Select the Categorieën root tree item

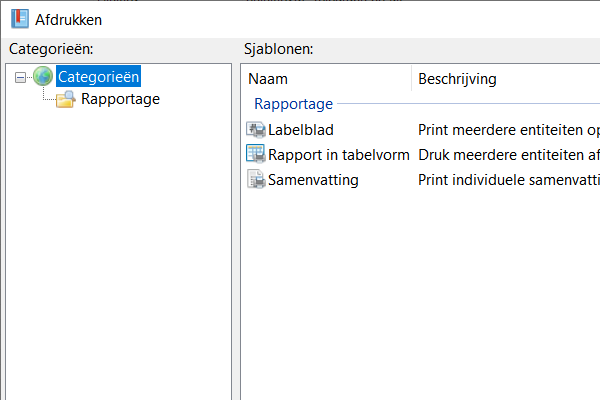(x=98, y=76)
